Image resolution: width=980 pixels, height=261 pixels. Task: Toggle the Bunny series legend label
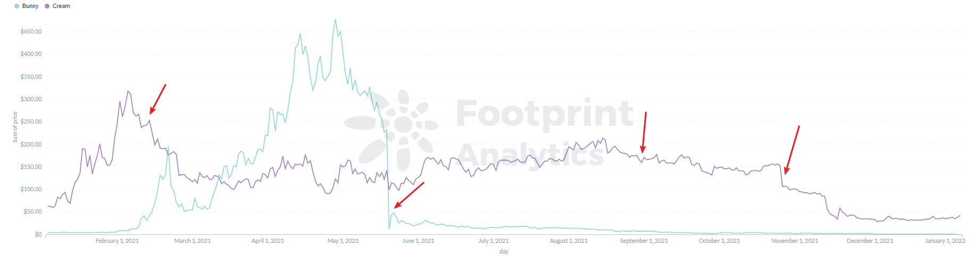click(30, 6)
